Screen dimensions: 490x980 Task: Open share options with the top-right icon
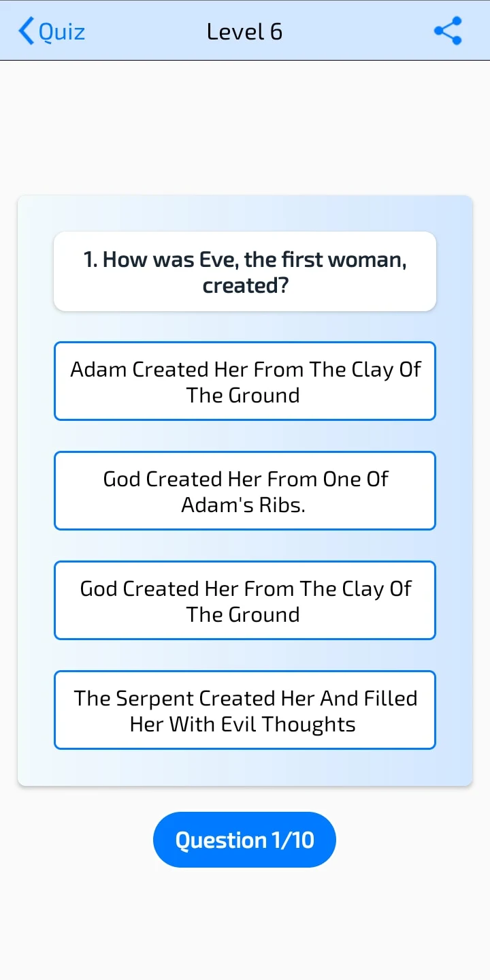[448, 31]
